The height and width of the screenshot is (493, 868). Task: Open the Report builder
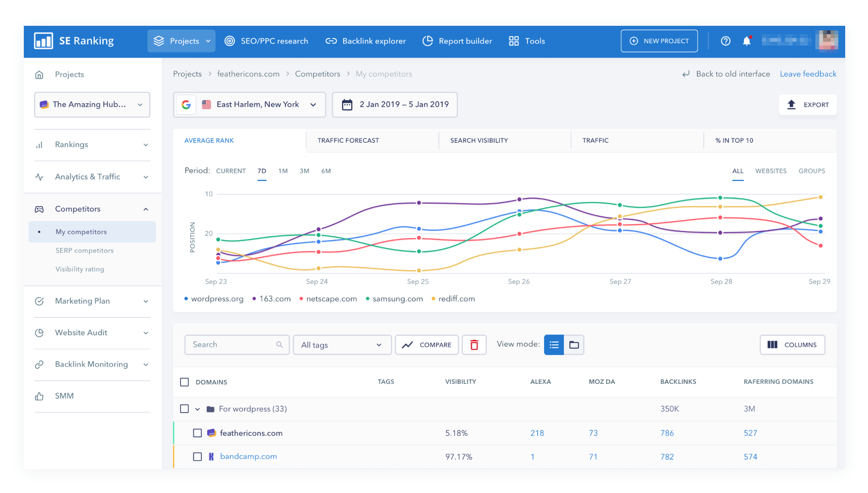coord(457,41)
